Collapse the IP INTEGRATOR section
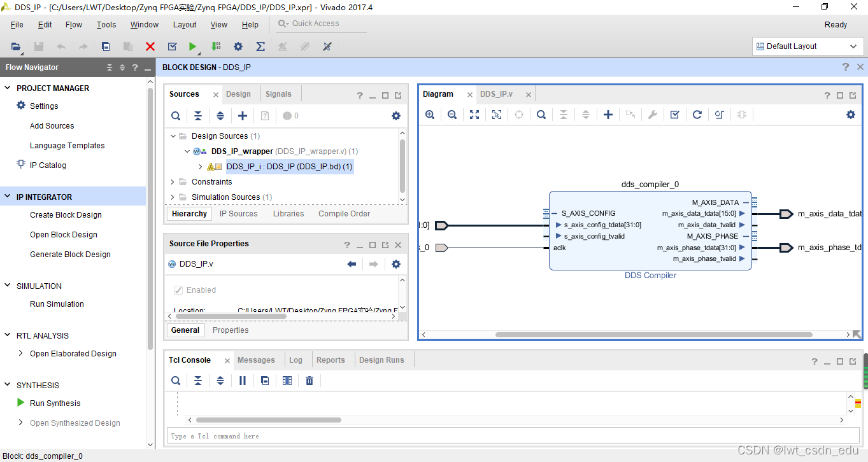The height and width of the screenshot is (462, 868). pyautogui.click(x=8, y=197)
